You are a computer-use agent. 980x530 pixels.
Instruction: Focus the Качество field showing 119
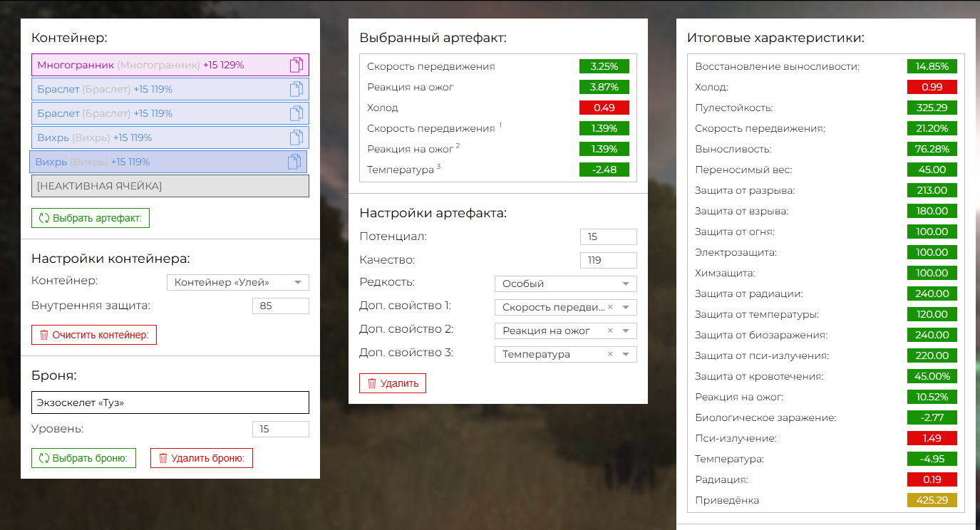click(x=609, y=260)
